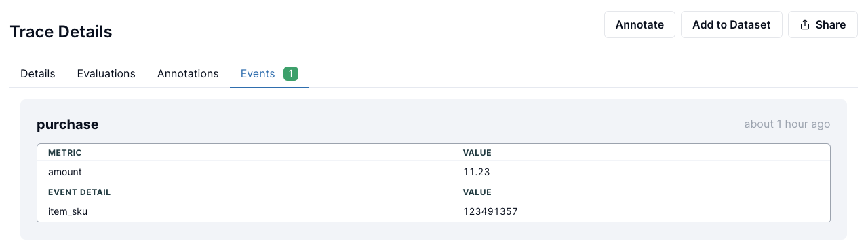Select the item_sku event detail row
This screenshot has width=868, height=252.
coord(433,211)
